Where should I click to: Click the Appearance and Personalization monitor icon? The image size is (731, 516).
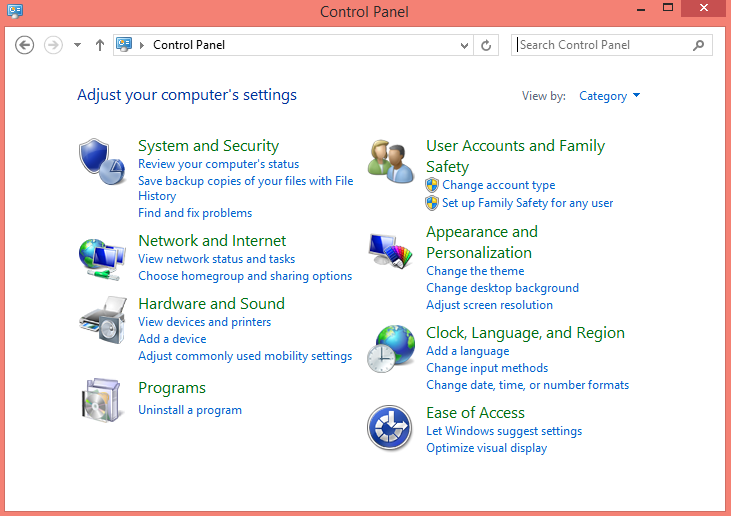(391, 250)
